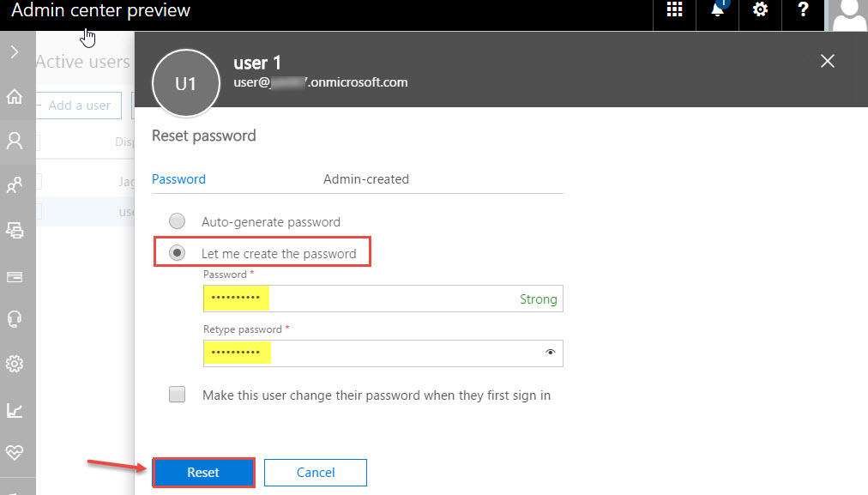868x495 pixels.
Task: Check Make this user change their password
Action: (178, 395)
